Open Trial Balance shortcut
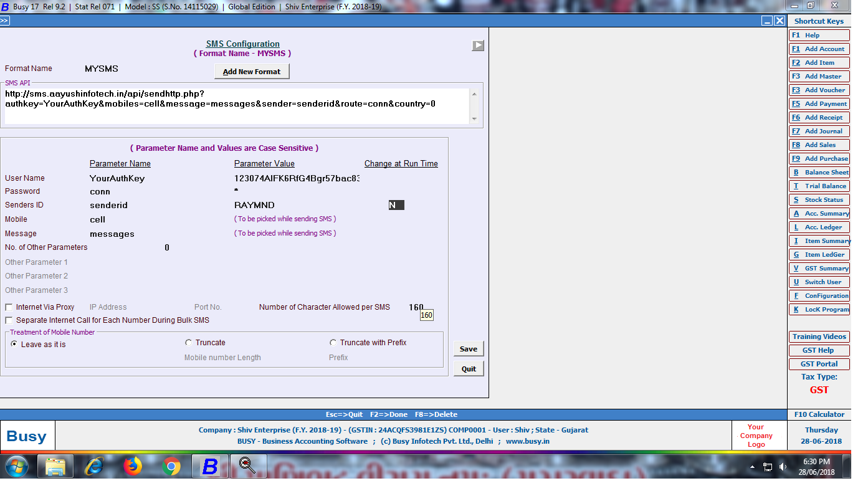868x501 pixels. tap(819, 186)
